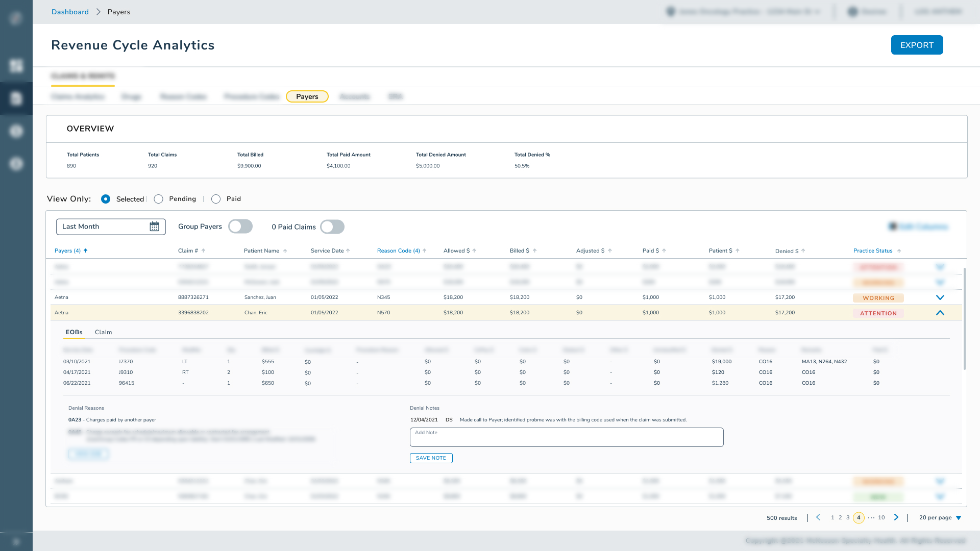Sort by Denied $ column arrow
980x551 pixels.
click(x=803, y=251)
